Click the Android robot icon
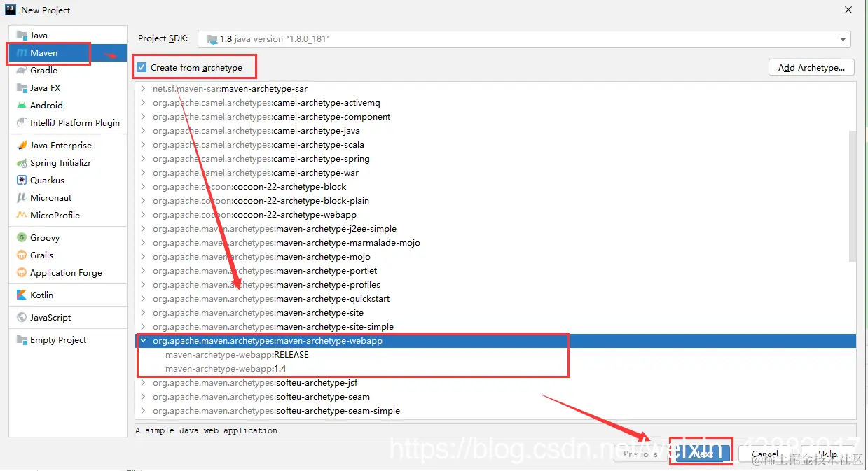Image resolution: width=868 pixels, height=471 pixels. pyautogui.click(x=22, y=106)
